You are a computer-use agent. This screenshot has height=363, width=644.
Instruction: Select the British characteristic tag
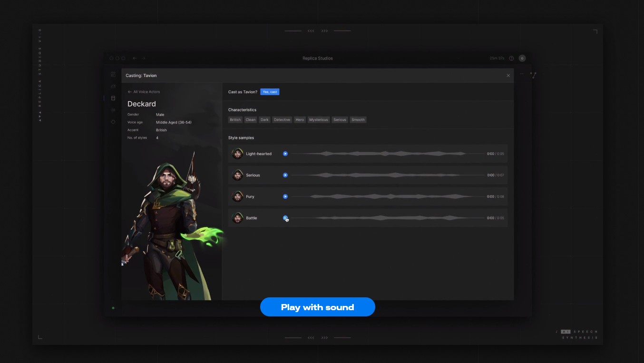[235, 120]
